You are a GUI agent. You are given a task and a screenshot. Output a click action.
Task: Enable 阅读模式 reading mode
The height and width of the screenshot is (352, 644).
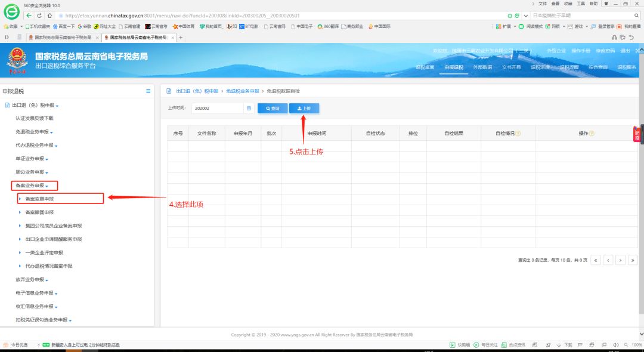coord(531,26)
